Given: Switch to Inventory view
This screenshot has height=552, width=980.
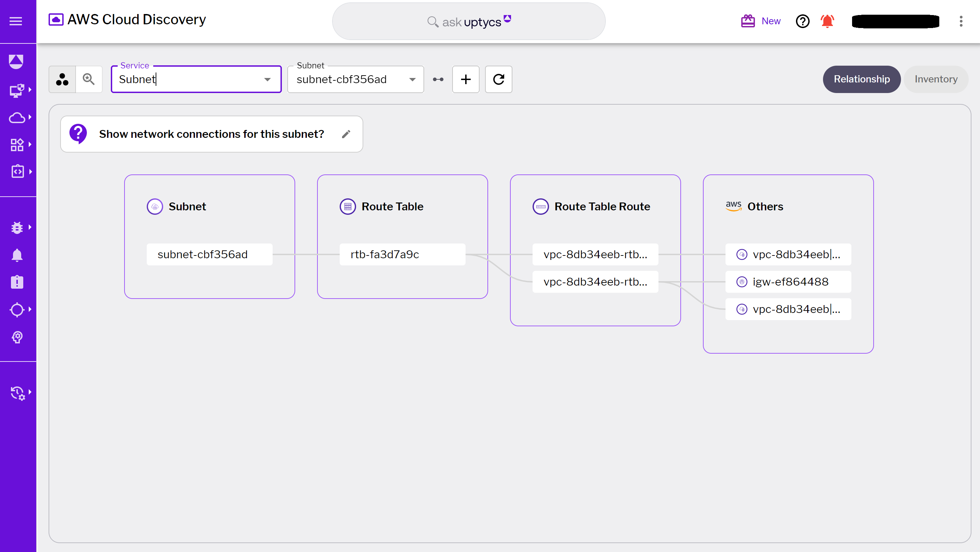Looking at the screenshot, I should click(936, 79).
